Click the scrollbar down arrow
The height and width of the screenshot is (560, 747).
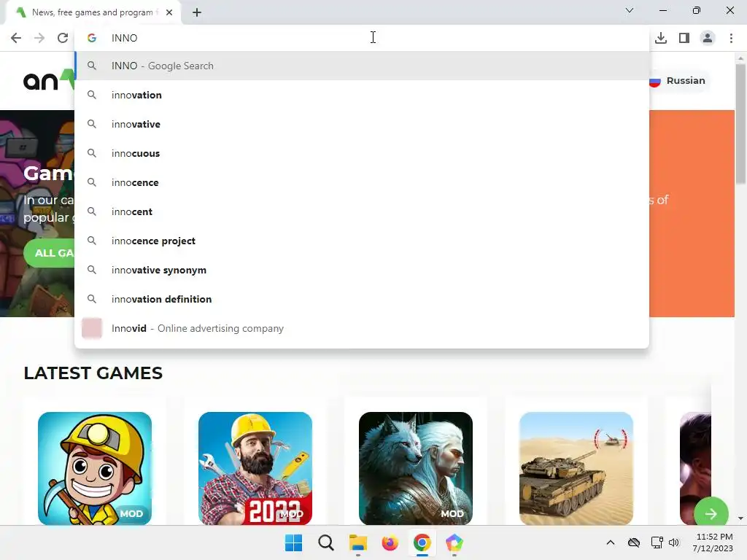[x=740, y=518]
